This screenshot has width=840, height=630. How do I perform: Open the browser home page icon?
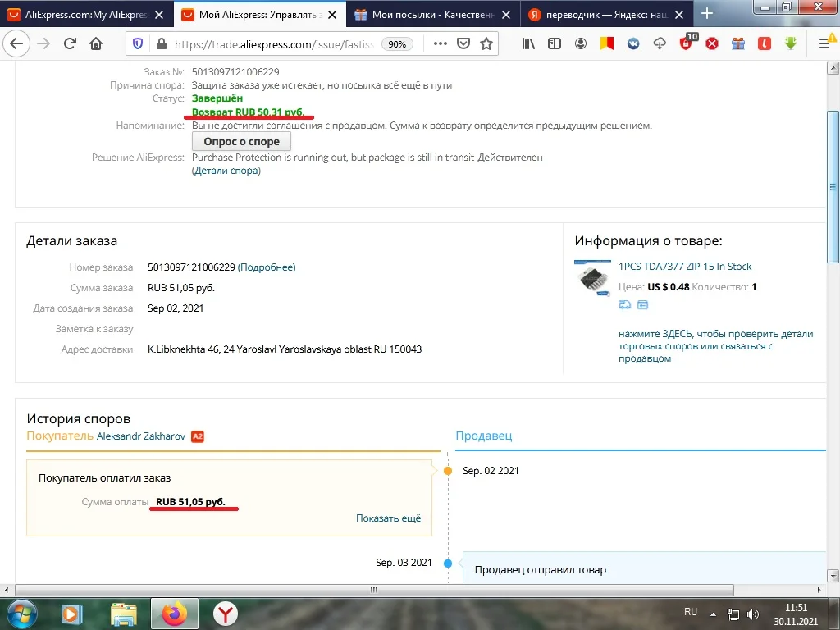pyautogui.click(x=96, y=43)
